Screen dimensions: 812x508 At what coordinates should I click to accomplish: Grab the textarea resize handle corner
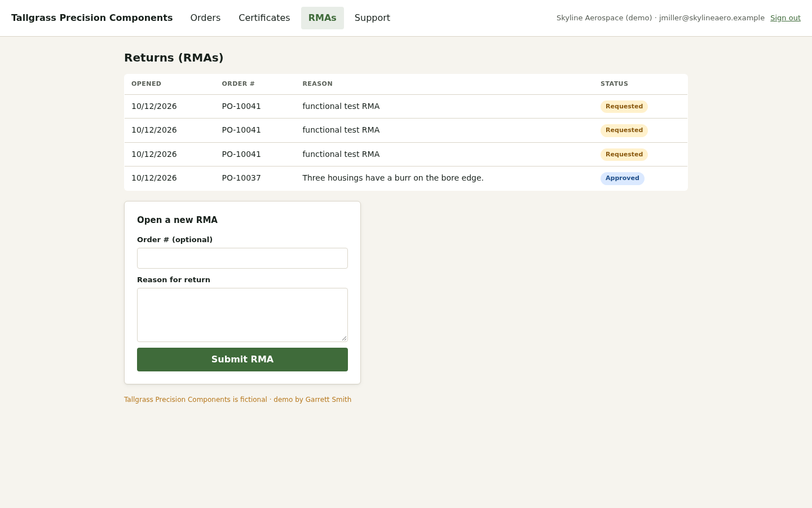click(x=344, y=338)
